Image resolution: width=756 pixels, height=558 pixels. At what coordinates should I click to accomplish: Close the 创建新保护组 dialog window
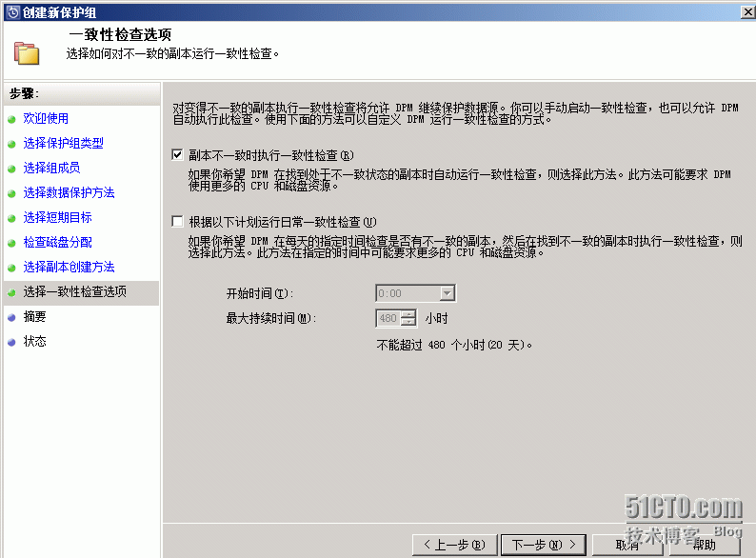click(747, 11)
